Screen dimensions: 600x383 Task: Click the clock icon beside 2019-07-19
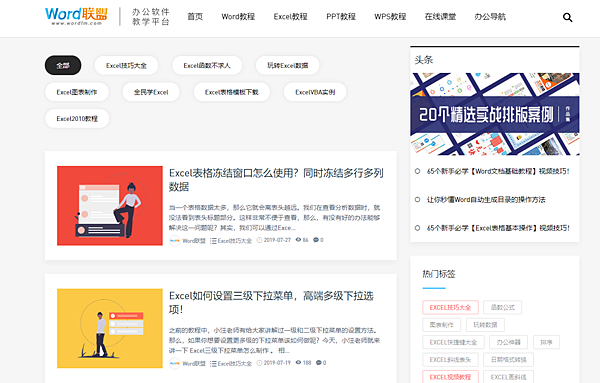coord(259,362)
